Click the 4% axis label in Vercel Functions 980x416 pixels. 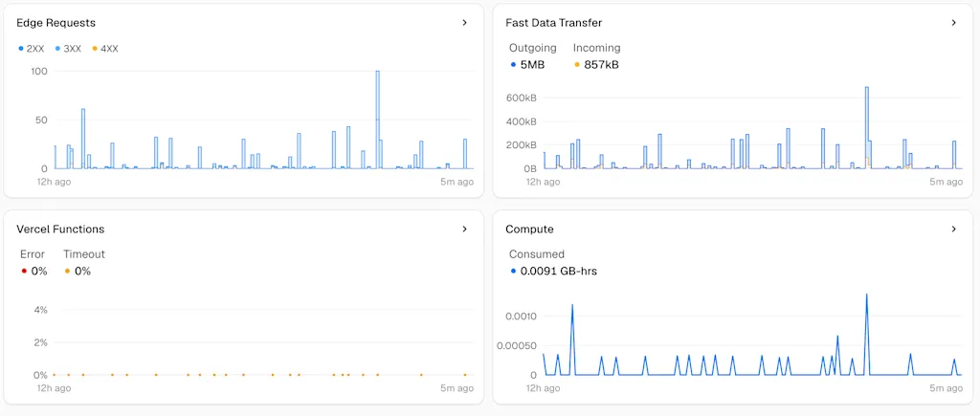(x=40, y=310)
